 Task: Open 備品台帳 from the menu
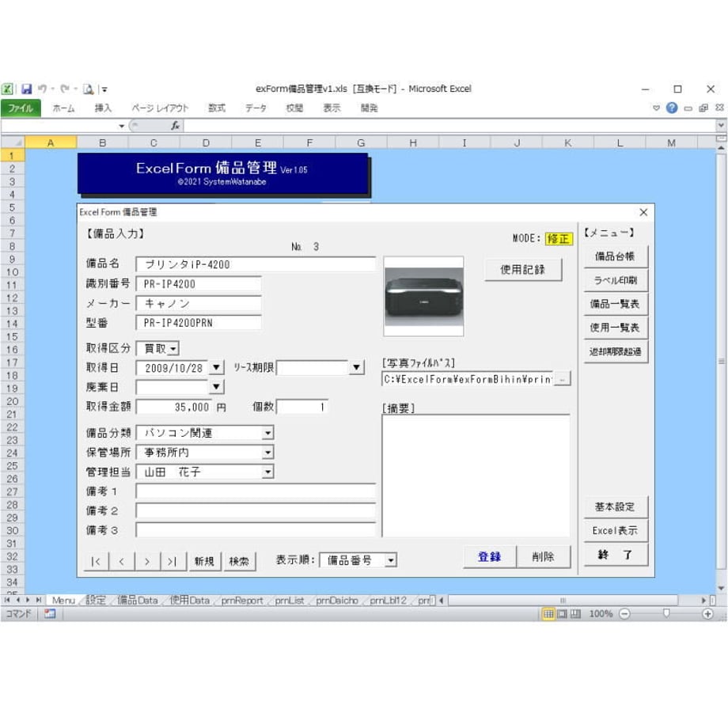point(615,256)
